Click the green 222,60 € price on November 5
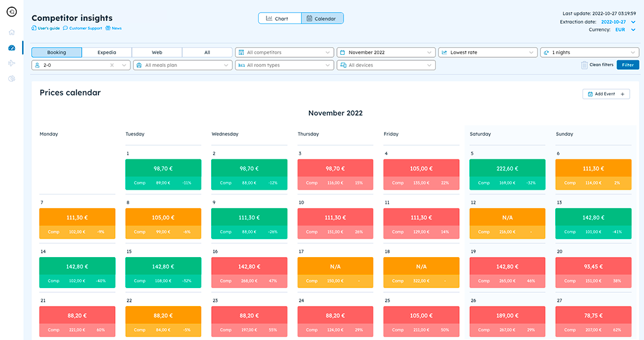This screenshot has height=340, width=644. (507, 168)
